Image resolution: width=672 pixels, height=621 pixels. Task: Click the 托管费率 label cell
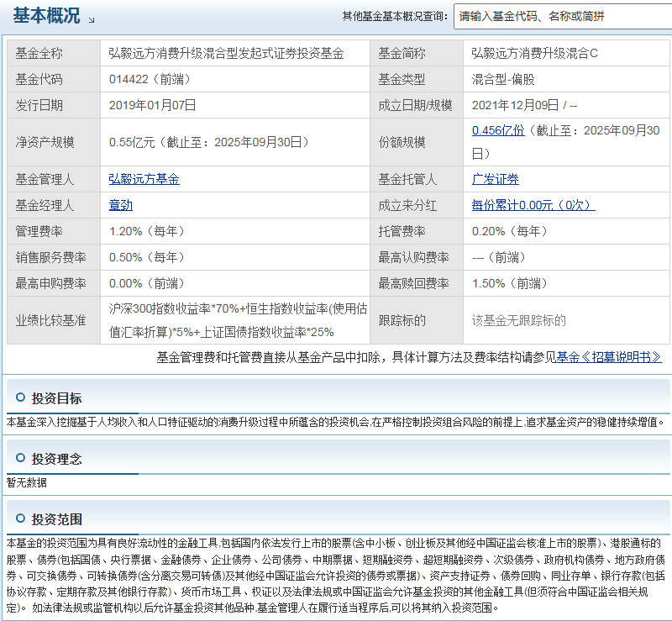(x=416, y=231)
